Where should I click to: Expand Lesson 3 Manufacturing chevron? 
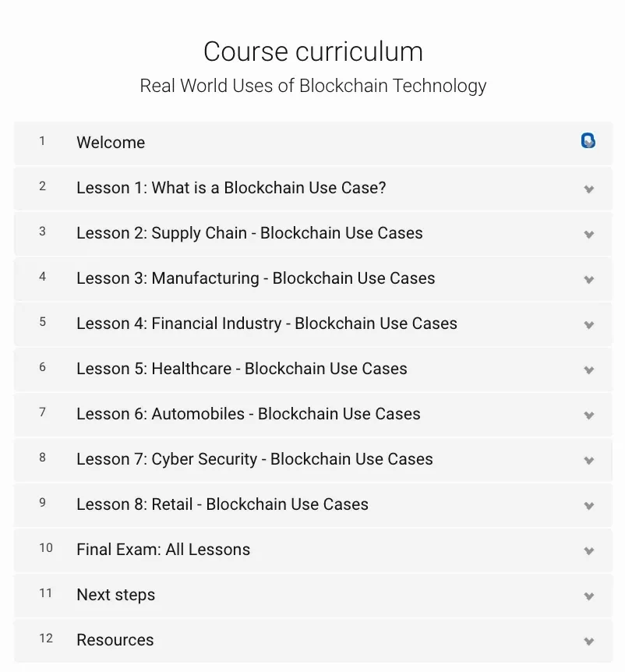pos(589,279)
